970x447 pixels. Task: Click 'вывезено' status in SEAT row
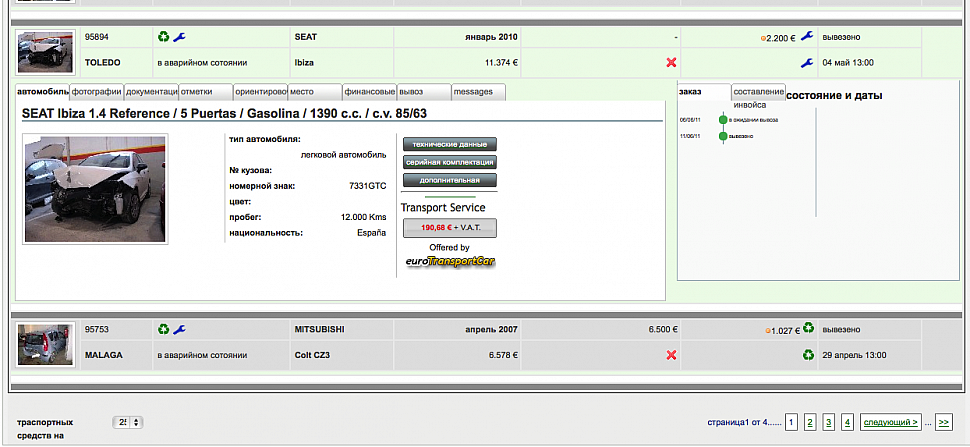point(841,37)
